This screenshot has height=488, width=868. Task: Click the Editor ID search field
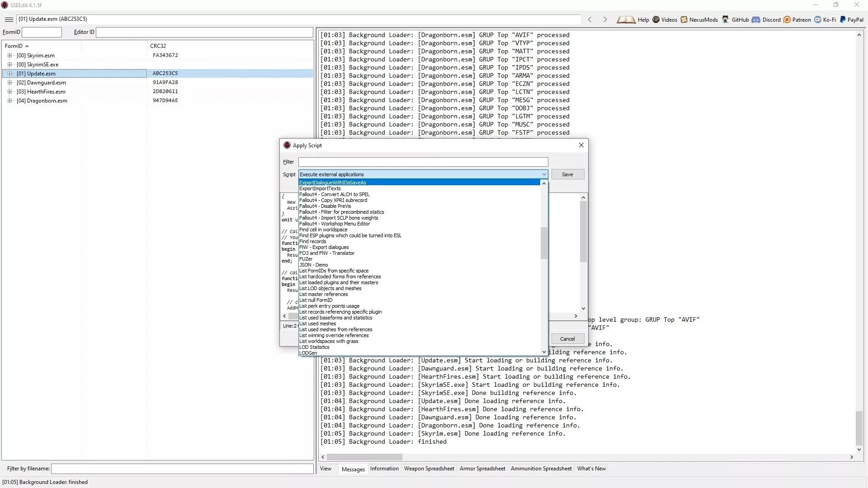pos(204,32)
